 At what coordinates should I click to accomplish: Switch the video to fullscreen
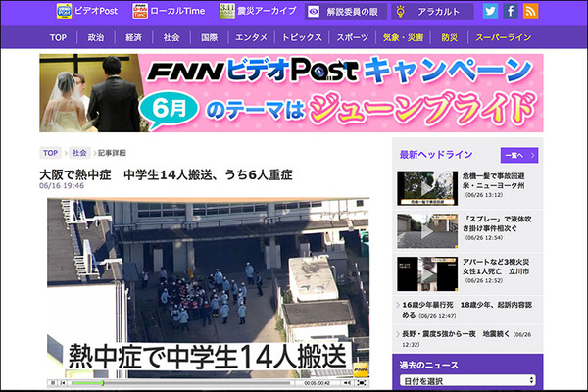tap(361, 383)
